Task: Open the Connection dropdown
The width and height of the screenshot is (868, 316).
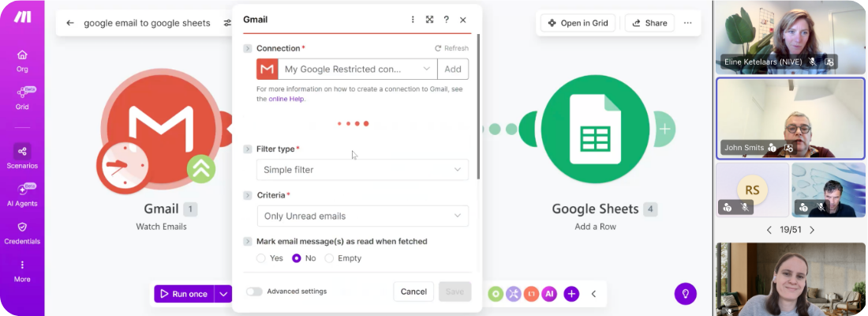Action: pyautogui.click(x=357, y=70)
